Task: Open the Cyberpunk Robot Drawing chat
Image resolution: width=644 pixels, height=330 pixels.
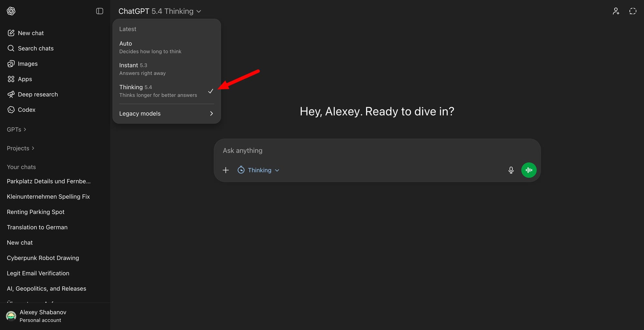Action: click(43, 258)
